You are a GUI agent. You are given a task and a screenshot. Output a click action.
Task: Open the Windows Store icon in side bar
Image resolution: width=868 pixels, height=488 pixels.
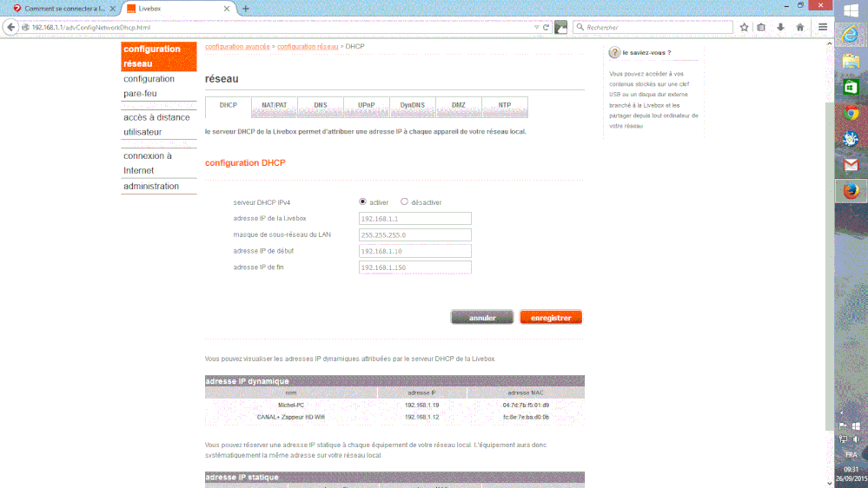pyautogui.click(x=851, y=87)
